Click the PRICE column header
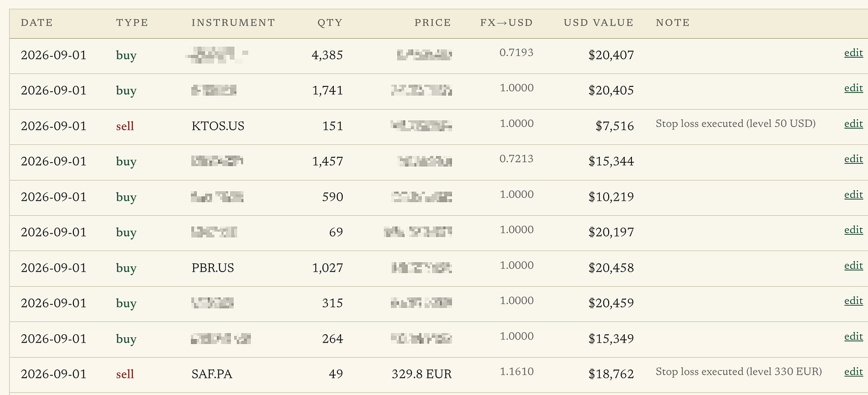The width and height of the screenshot is (868, 395). point(433,23)
